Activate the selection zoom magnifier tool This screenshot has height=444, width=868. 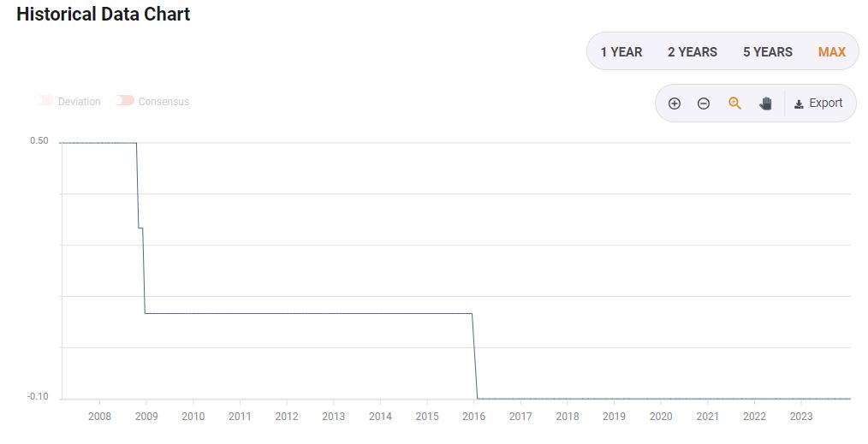[734, 104]
